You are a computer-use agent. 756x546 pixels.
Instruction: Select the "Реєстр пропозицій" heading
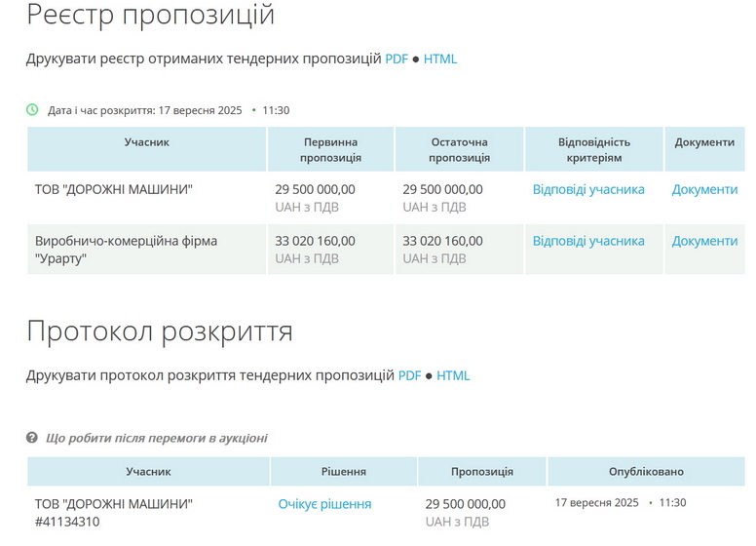click(150, 16)
